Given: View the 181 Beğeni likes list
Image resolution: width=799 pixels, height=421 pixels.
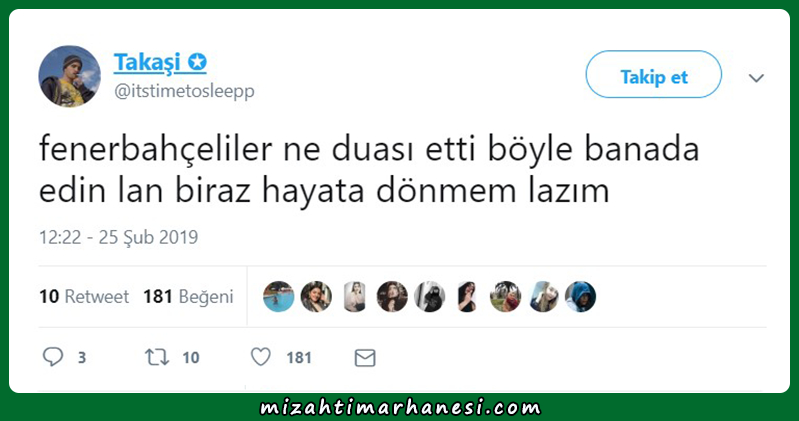Looking at the screenshot, I should [188, 297].
